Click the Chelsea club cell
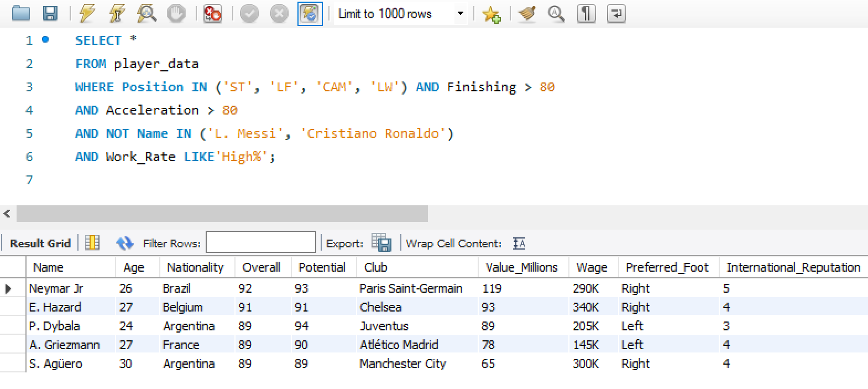 417,307
